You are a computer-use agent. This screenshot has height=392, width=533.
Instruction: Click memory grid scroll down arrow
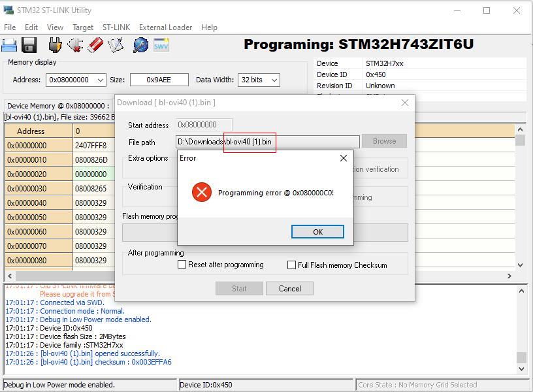(x=520, y=265)
